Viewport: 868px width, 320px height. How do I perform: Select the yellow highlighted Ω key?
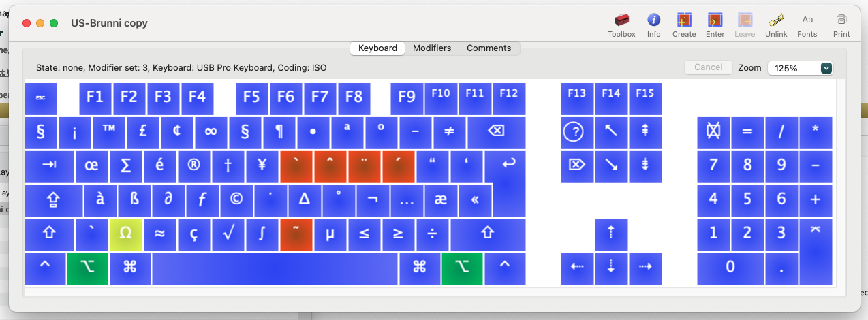[x=126, y=235]
